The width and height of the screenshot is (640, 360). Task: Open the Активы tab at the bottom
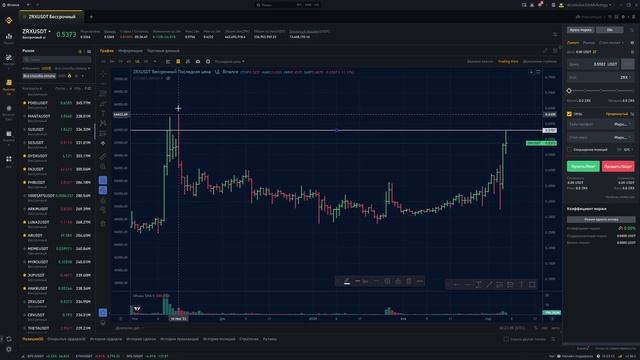[269, 339]
